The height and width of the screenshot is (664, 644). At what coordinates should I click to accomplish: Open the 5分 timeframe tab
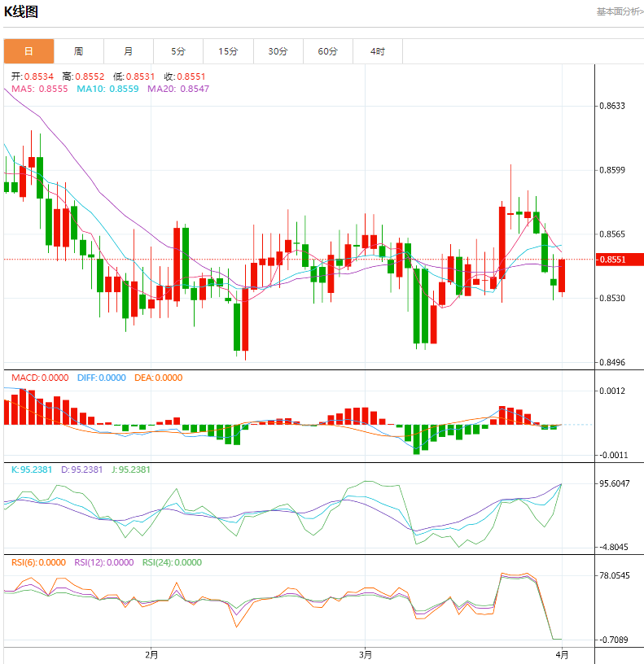click(178, 51)
